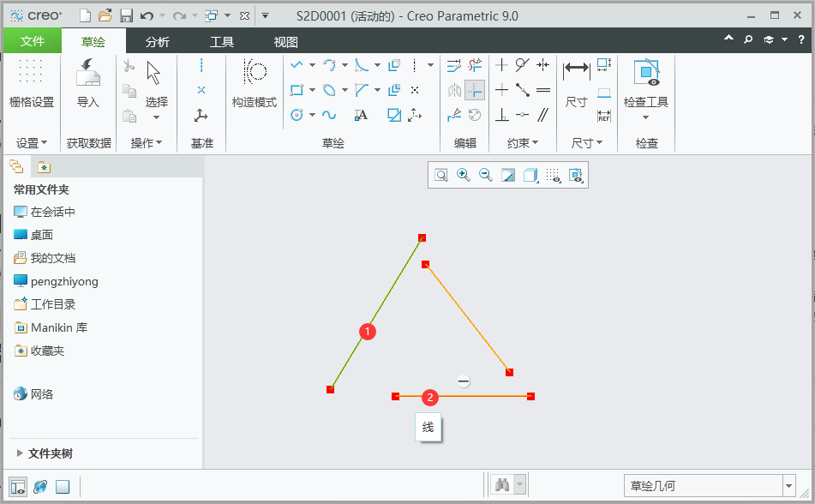The height and width of the screenshot is (504, 815).
Task: Open 栅格设置 grid settings
Action: coord(31,83)
